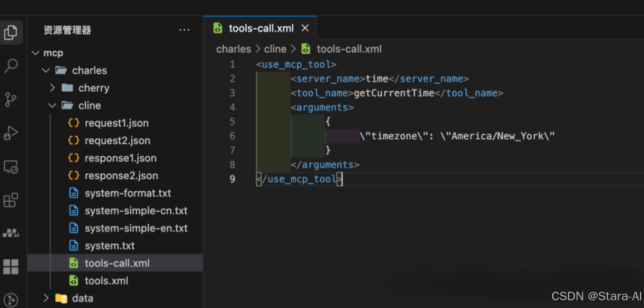Viewport: 644px width, 308px height.
Task: Open the Source Control view icon
Action: (x=11, y=99)
